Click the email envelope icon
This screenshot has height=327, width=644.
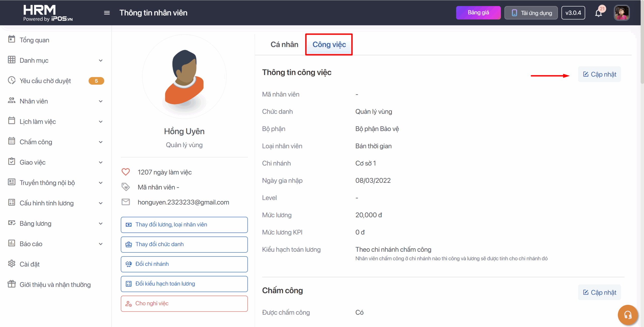[126, 202]
